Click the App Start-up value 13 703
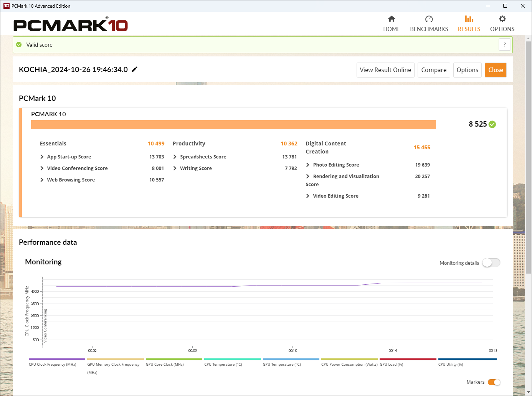 [x=157, y=157]
